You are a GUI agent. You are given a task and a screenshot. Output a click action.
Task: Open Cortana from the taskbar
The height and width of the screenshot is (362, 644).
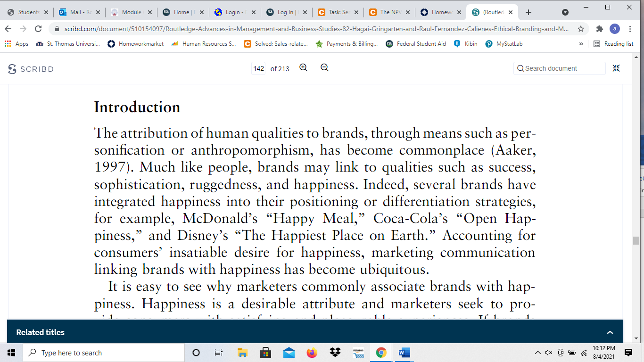pos(196,353)
